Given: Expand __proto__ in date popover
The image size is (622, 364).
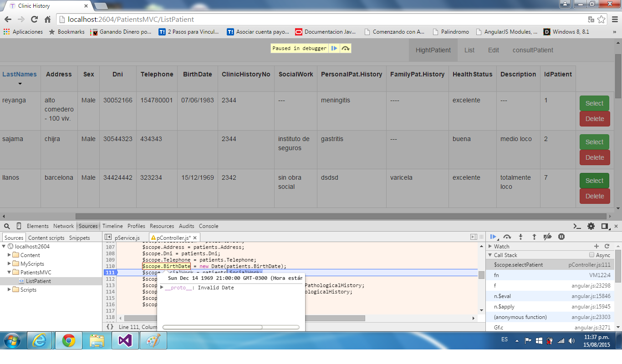Looking at the screenshot, I should (162, 288).
